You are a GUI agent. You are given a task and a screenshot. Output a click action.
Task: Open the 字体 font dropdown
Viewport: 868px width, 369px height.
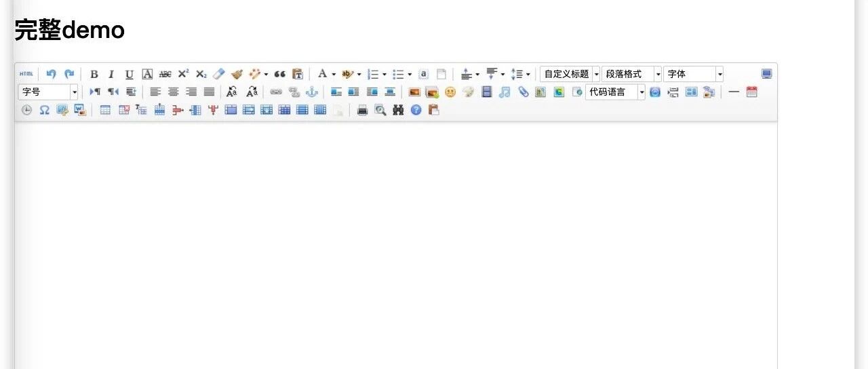click(x=693, y=74)
